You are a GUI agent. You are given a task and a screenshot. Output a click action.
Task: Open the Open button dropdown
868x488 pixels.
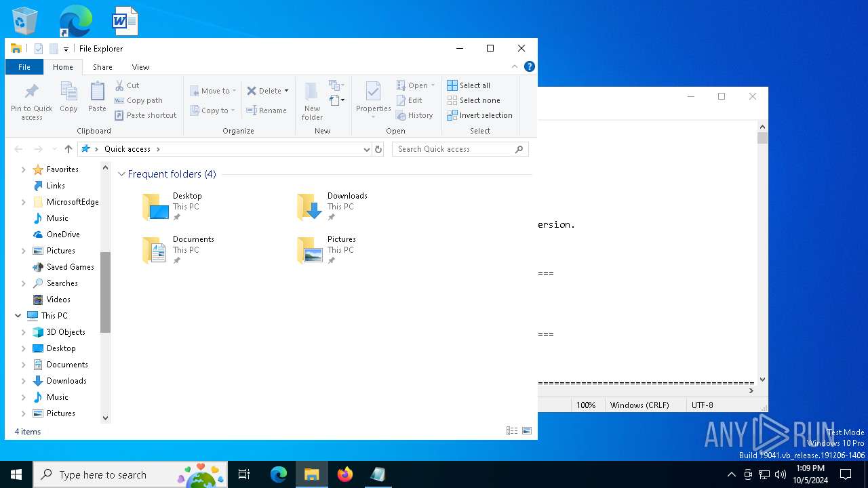[x=433, y=85]
